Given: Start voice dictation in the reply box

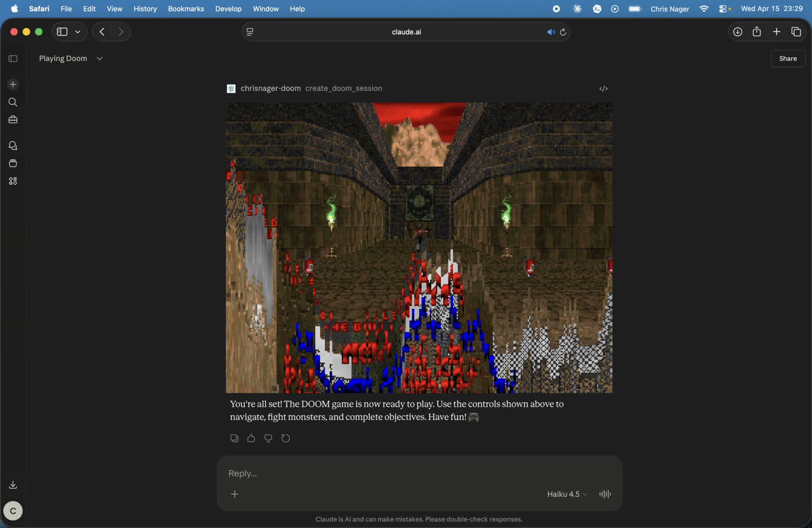Looking at the screenshot, I should click(605, 494).
